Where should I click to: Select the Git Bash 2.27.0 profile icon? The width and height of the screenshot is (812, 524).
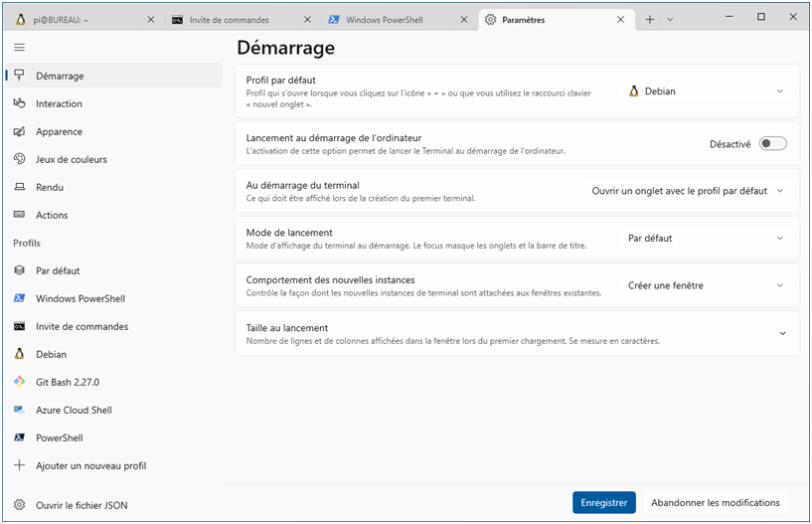[x=19, y=382]
